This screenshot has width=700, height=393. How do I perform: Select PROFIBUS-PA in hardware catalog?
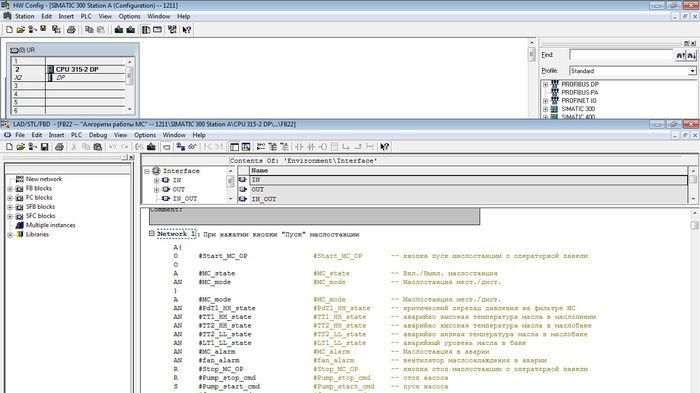[x=579, y=92]
